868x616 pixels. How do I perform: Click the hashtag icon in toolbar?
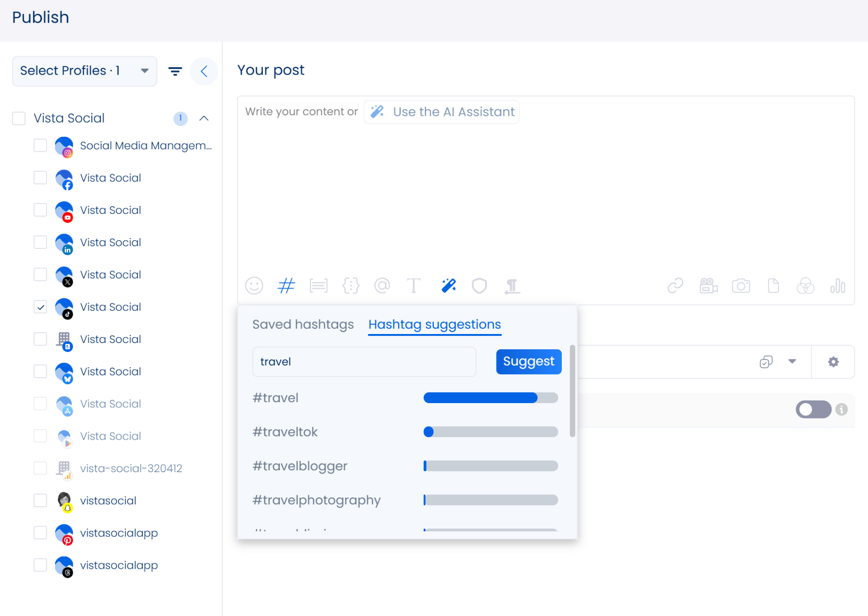[286, 286]
